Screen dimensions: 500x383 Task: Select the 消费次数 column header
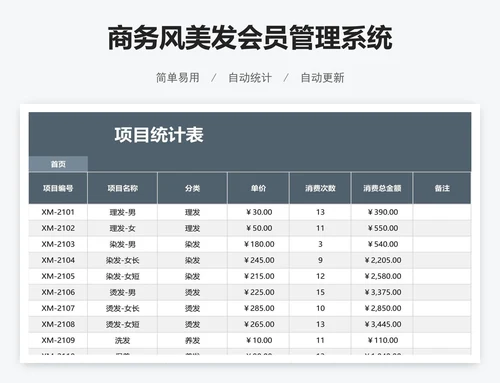(x=320, y=188)
